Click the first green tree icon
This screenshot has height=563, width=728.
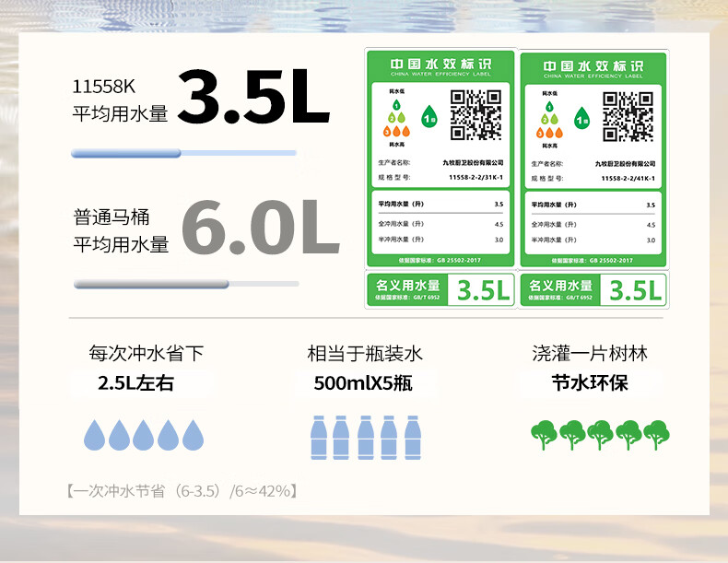click(544, 433)
